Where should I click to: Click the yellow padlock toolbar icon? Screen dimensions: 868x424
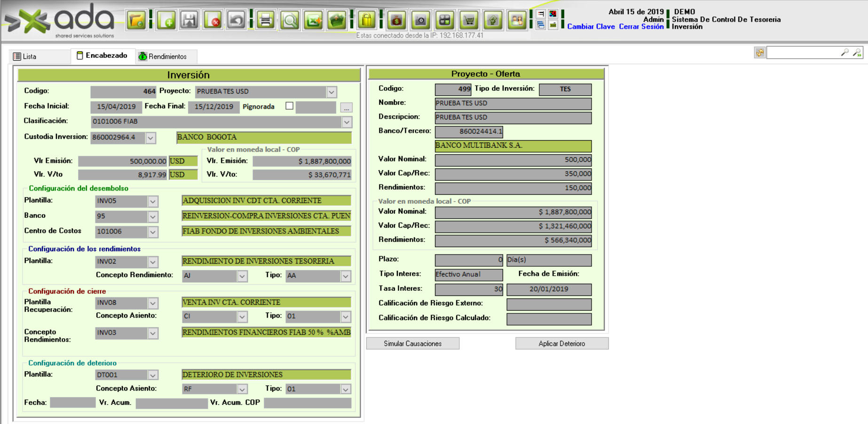[366, 20]
